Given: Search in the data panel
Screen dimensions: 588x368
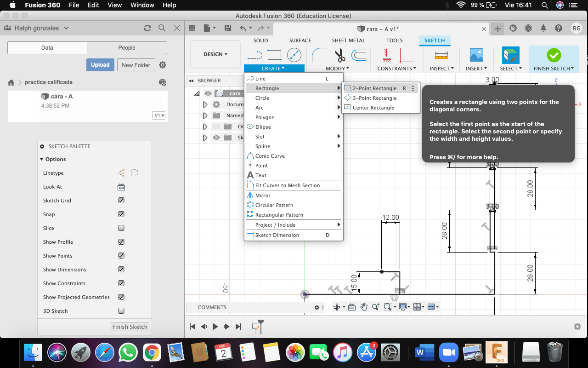Looking at the screenshot, I should [x=162, y=28].
